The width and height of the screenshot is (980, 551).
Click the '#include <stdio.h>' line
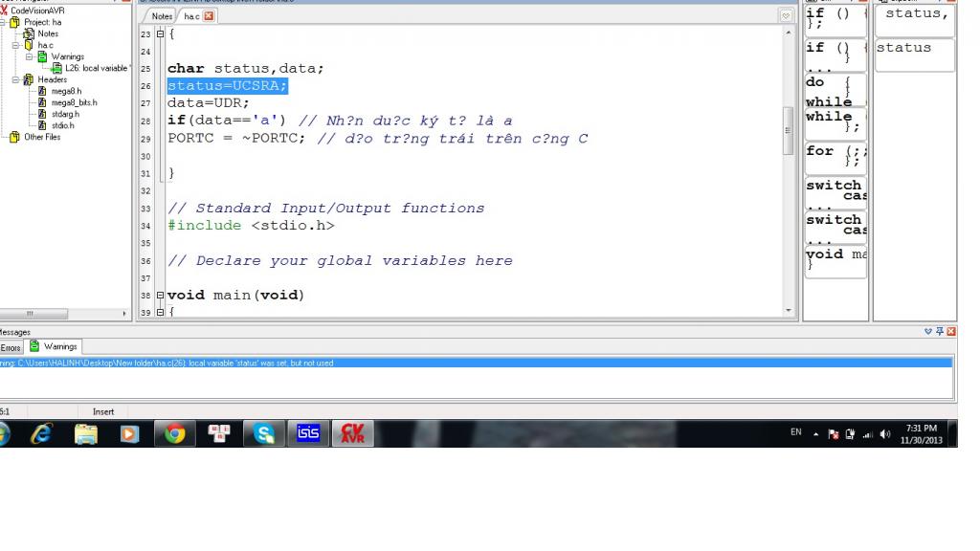pyautogui.click(x=251, y=226)
